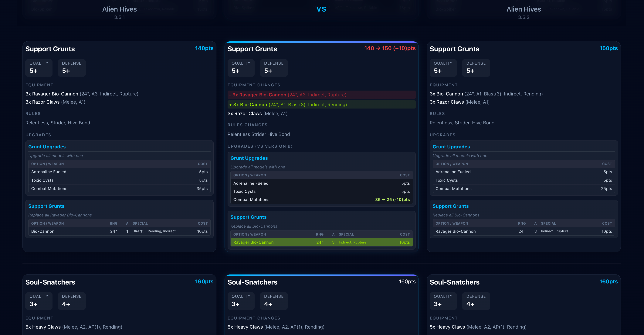The image size is (644, 335).
Task: Click '3x Bio-Cannon' equipment in version 3.5.2
Action: (486, 94)
